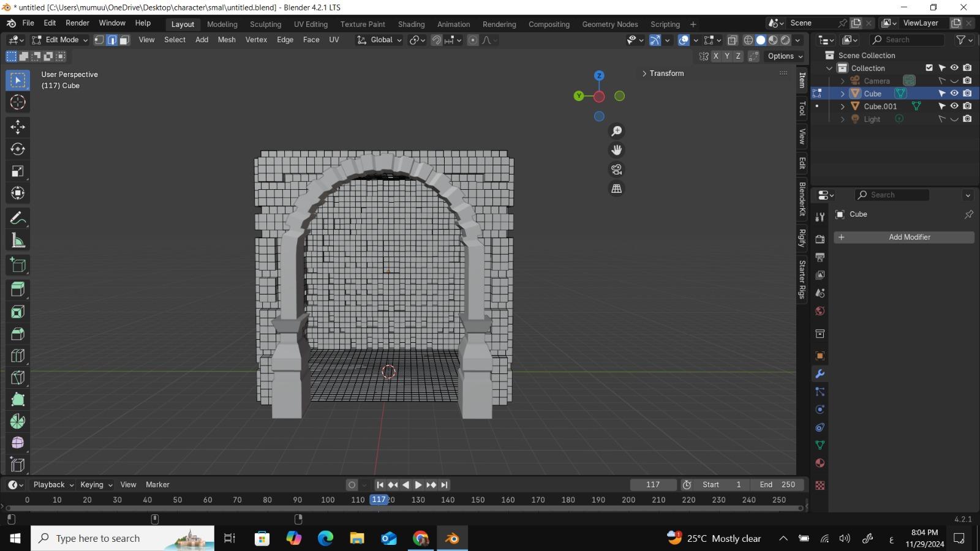Open the Render menu in top bar
The height and width of the screenshot is (551, 980).
click(x=77, y=23)
